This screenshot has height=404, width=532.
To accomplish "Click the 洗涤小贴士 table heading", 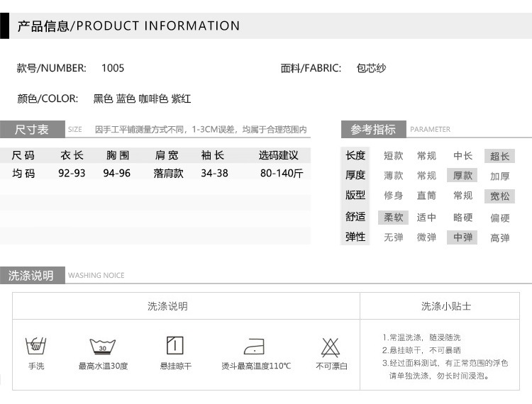I will pos(446,306).
